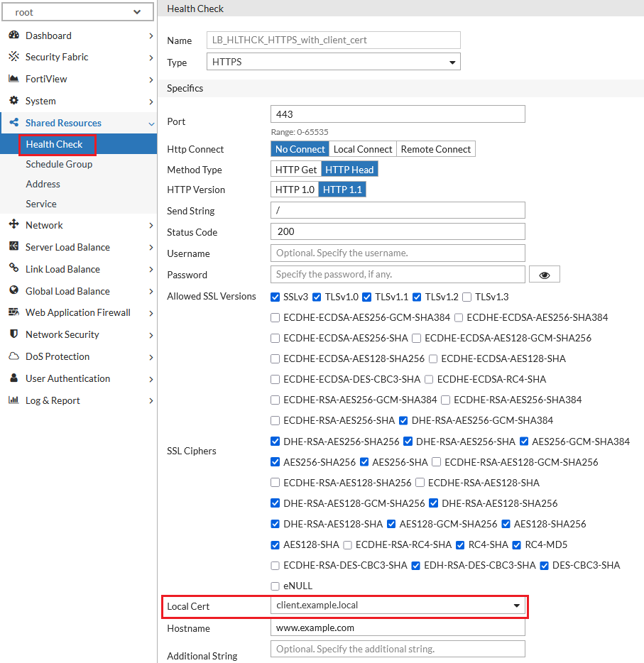Click the FortiView chart icon
This screenshot has height=663, width=644.
click(14, 79)
